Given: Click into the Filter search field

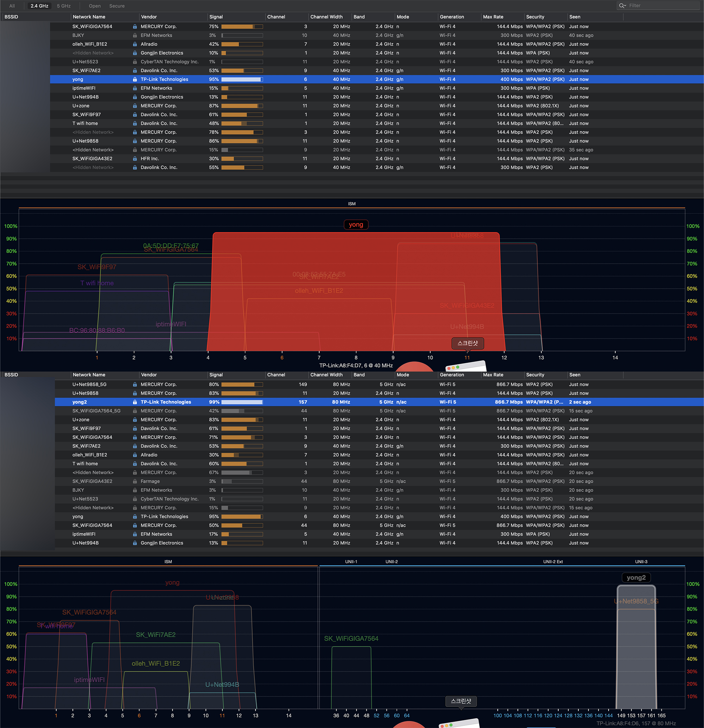Looking at the screenshot, I should click(661, 6).
